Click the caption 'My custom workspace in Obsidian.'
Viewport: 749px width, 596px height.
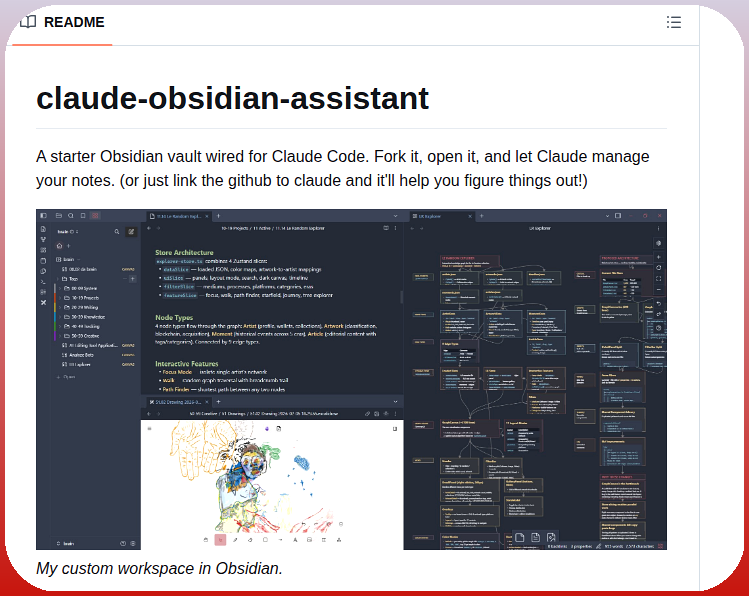pyautogui.click(x=160, y=568)
